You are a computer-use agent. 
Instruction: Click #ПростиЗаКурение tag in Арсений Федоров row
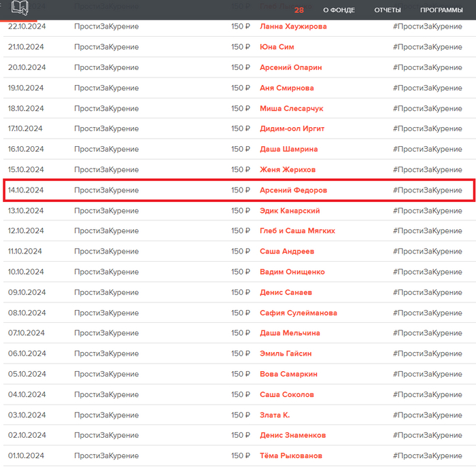tap(428, 190)
